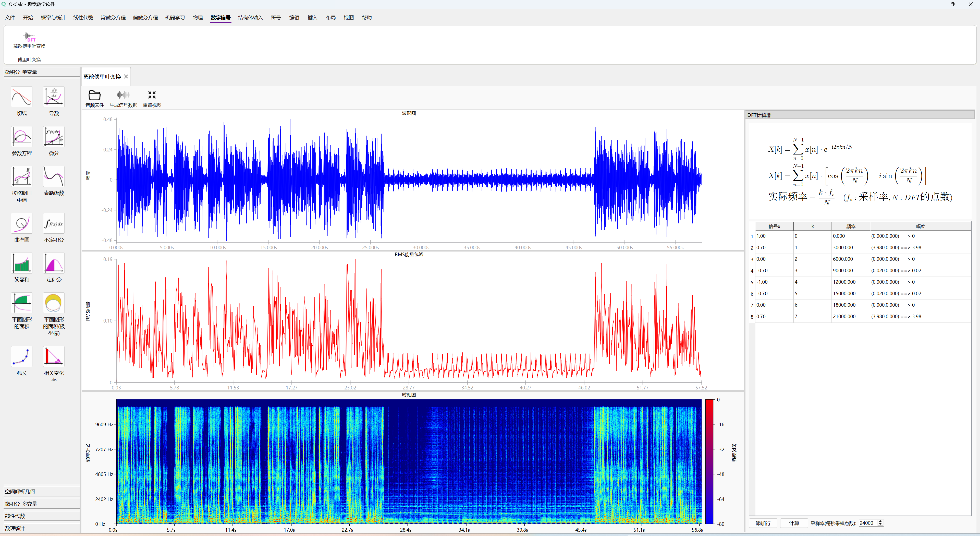980x536 pixels.
Task: Click the 重置视图 reset view icon
Action: coord(152,95)
